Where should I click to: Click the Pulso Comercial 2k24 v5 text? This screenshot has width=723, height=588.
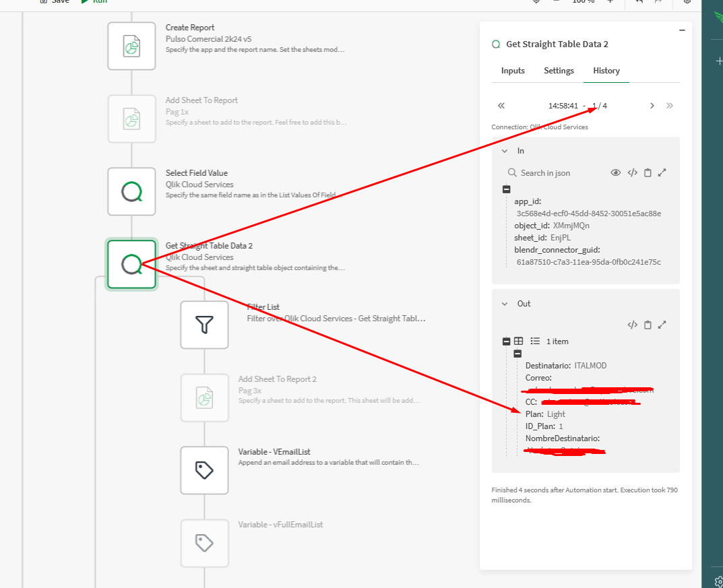tap(208, 39)
